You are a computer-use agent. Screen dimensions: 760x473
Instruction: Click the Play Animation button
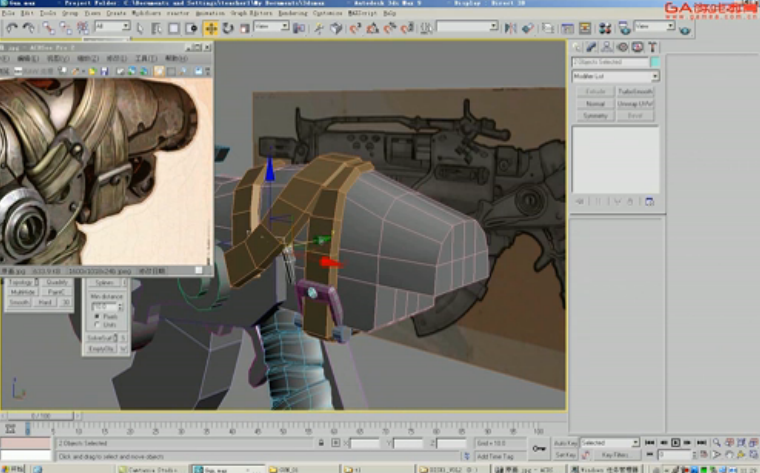click(675, 442)
